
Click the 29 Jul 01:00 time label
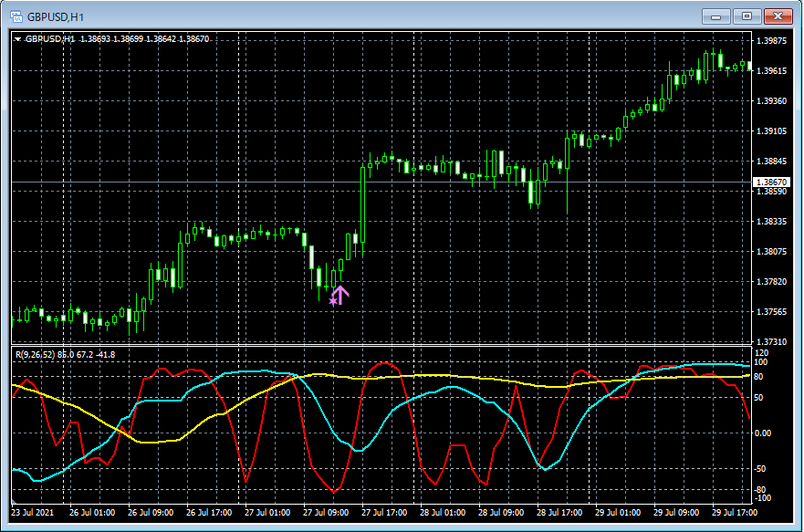click(619, 513)
